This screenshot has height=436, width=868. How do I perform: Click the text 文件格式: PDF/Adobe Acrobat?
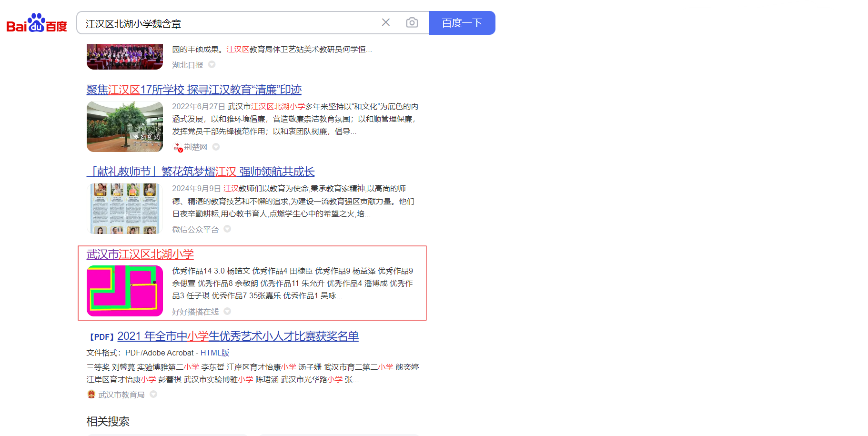pos(140,353)
